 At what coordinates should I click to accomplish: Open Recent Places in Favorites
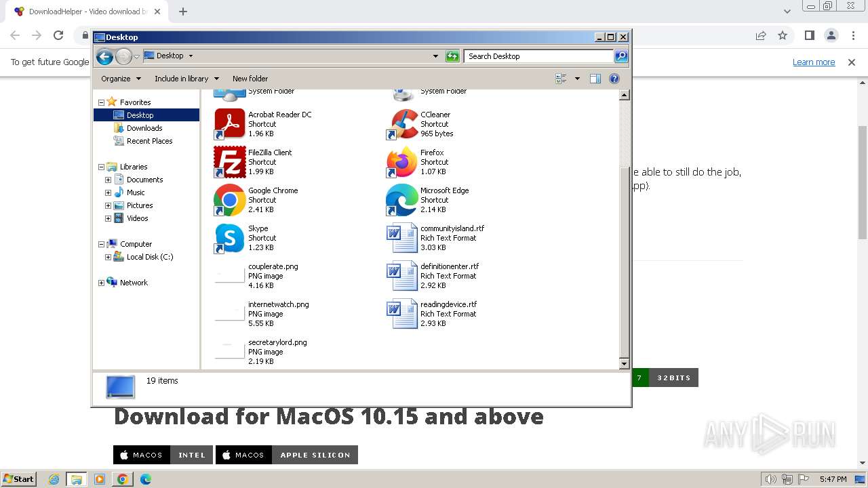point(149,141)
